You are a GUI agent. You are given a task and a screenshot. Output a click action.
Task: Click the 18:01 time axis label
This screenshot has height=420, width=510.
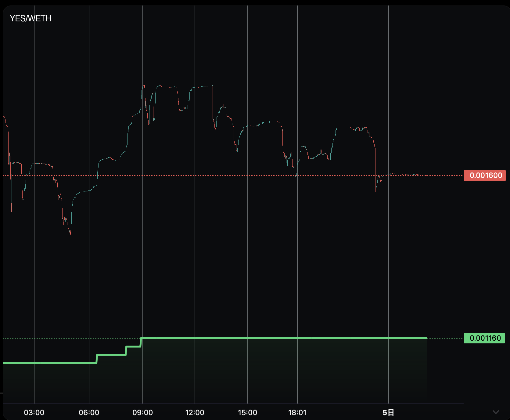(x=297, y=413)
